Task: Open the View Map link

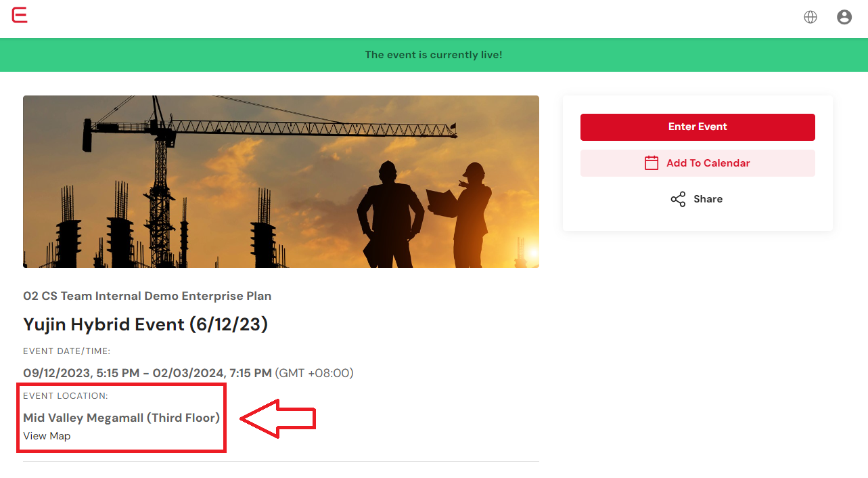Action: (47, 436)
